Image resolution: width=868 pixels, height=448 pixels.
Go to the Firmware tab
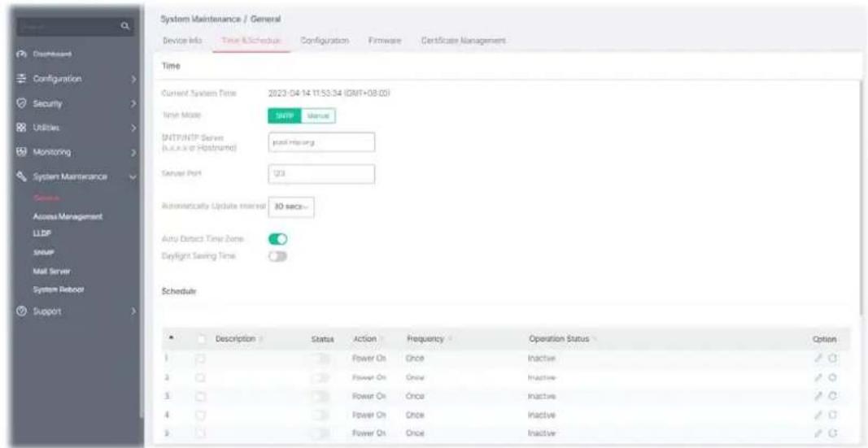click(385, 41)
